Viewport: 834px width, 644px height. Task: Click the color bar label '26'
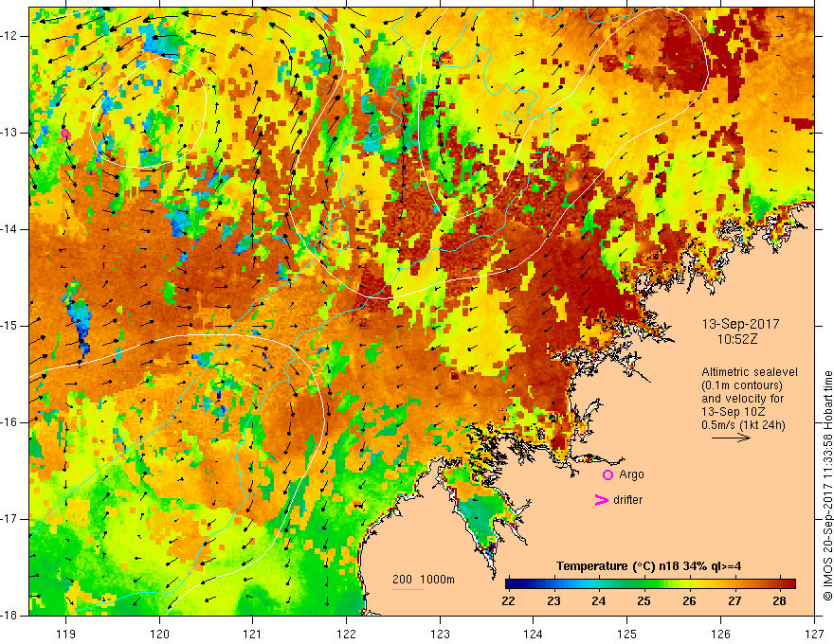(689, 601)
